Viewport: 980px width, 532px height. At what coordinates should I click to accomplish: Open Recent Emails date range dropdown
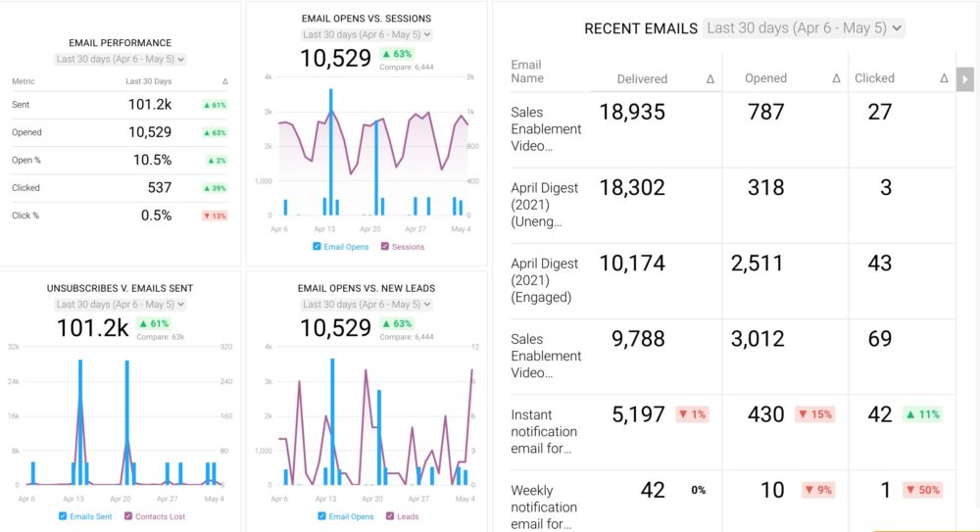point(804,28)
